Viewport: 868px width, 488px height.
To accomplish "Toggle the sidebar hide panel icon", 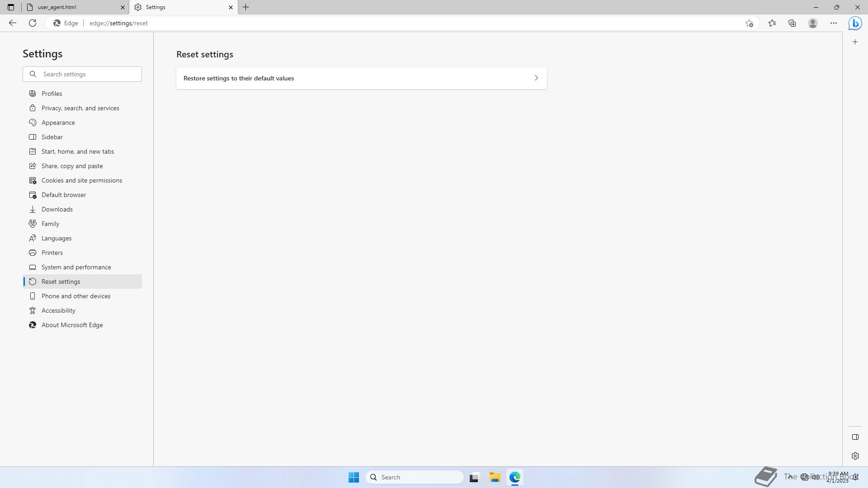I will click(855, 437).
